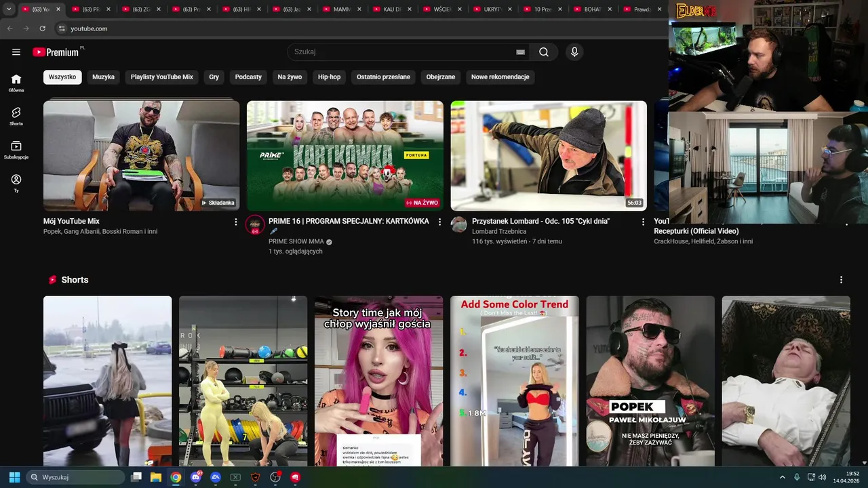The width and height of the screenshot is (868, 488).
Task: Open Przystanek Lombard Odc. 105 title
Action: (x=540, y=222)
